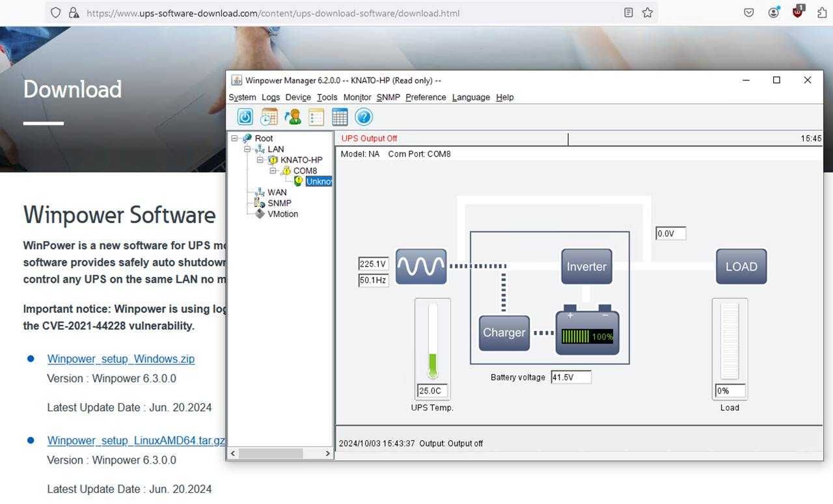Screen dimensions: 833x504
Task: Open the schedule calendar-clock toolbar icon
Action: click(x=269, y=117)
